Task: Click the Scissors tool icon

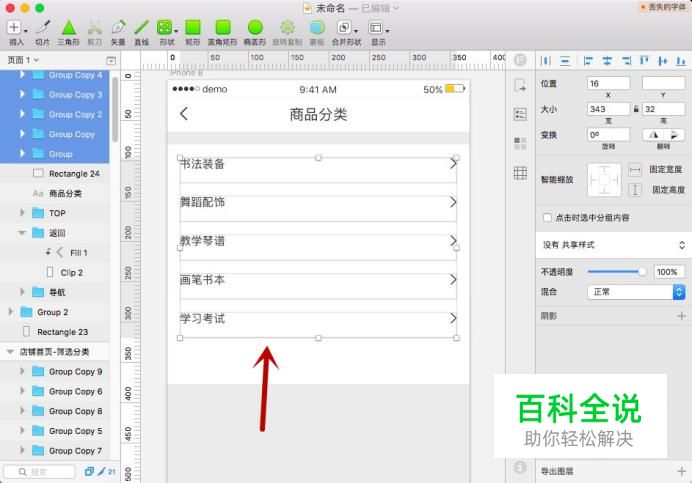Action: pyautogui.click(x=94, y=27)
